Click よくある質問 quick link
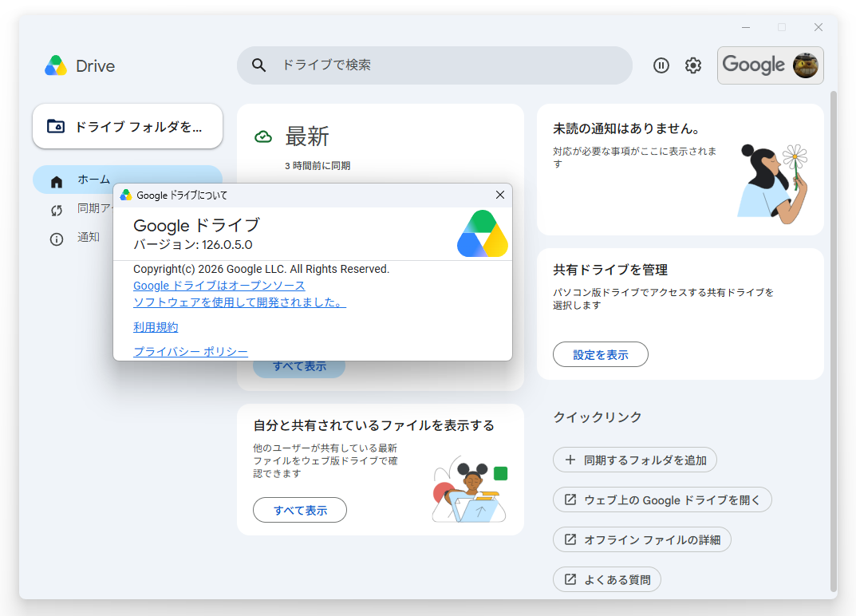Viewport: 856px width, 616px height. (607, 579)
